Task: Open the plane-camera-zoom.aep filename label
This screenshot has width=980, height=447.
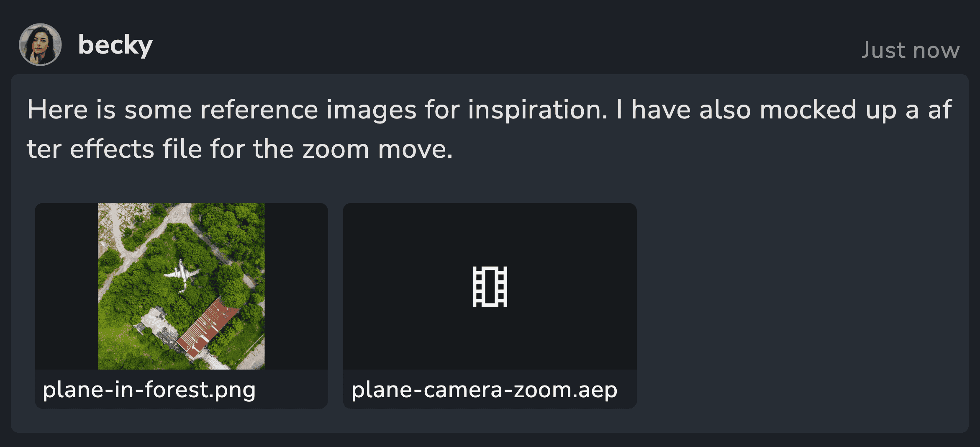Action: (x=484, y=390)
